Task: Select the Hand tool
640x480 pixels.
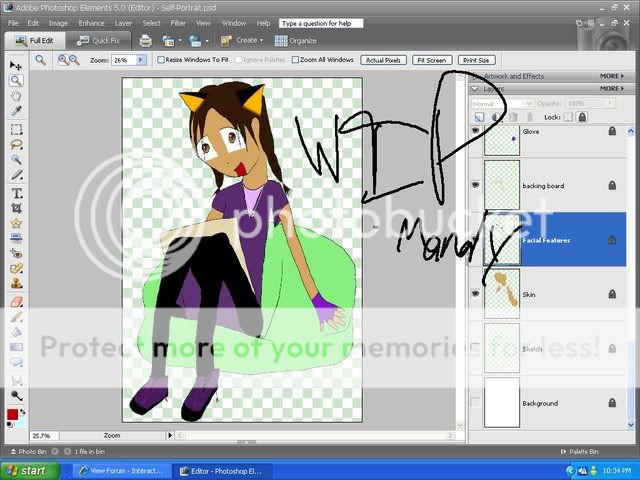Action: (16, 97)
